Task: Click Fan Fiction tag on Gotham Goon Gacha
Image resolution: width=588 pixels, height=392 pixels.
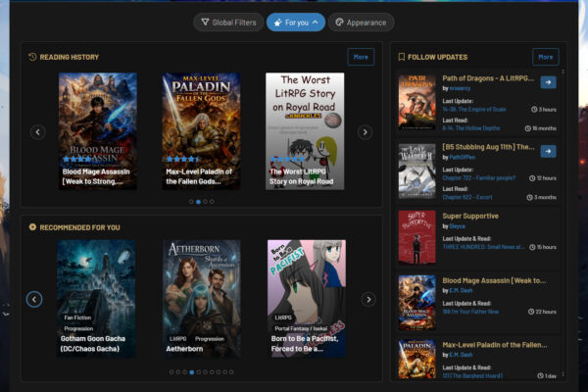Action: [x=77, y=318]
